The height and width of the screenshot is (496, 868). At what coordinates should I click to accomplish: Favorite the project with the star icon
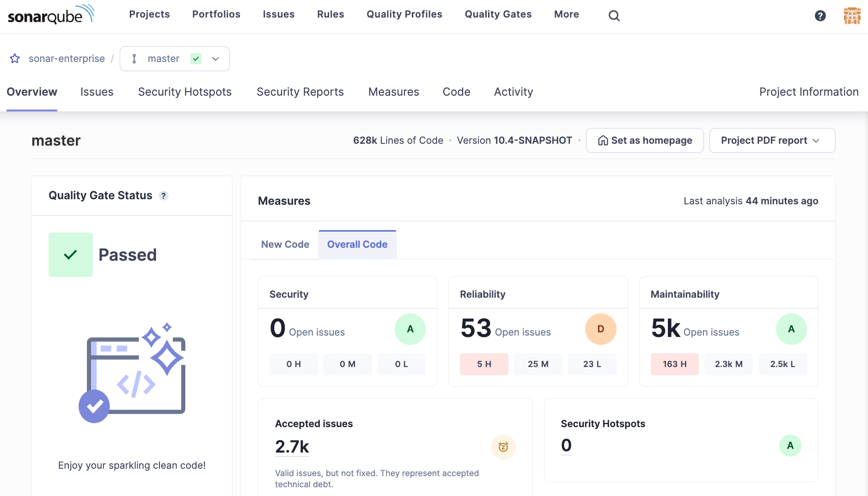pos(15,59)
